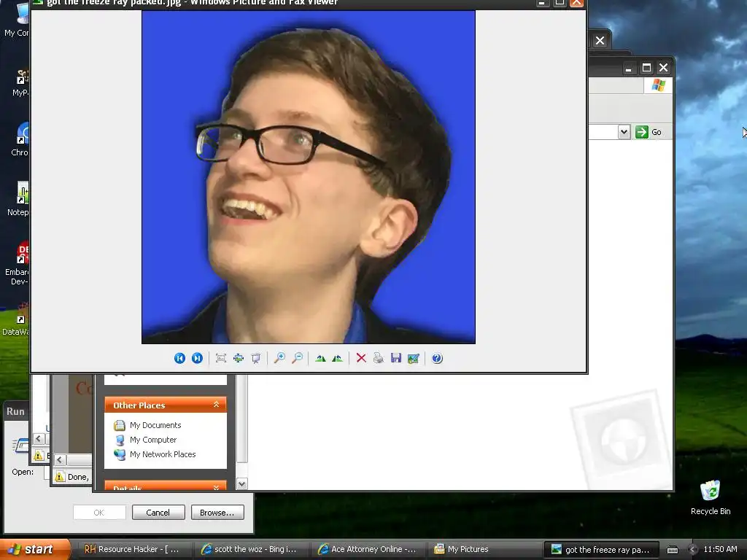
Task: Click the Actual Size icon
Action: coord(239,358)
